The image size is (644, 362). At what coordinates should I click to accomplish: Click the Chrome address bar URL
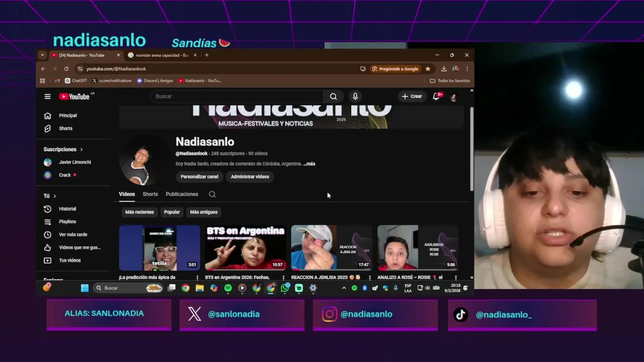[x=116, y=69]
